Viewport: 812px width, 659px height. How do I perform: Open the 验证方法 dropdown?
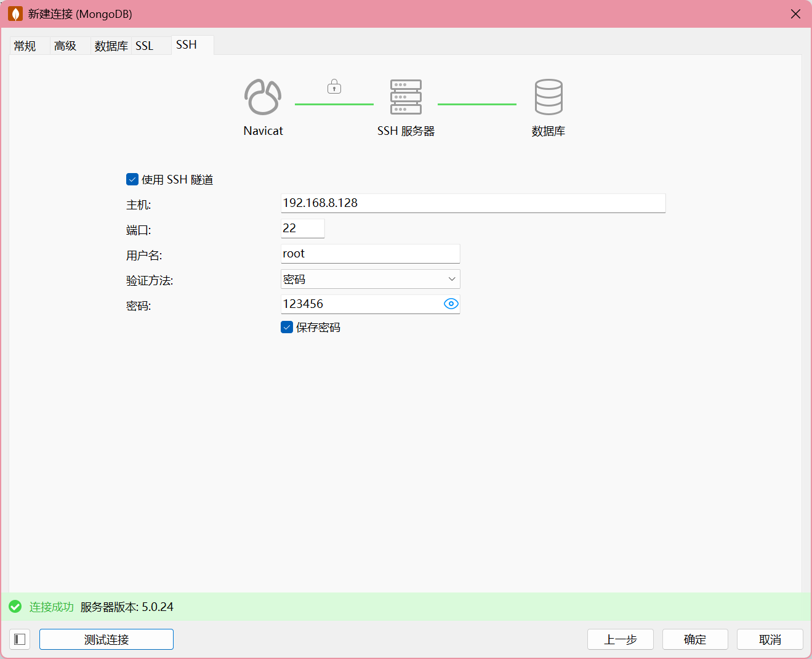click(371, 279)
